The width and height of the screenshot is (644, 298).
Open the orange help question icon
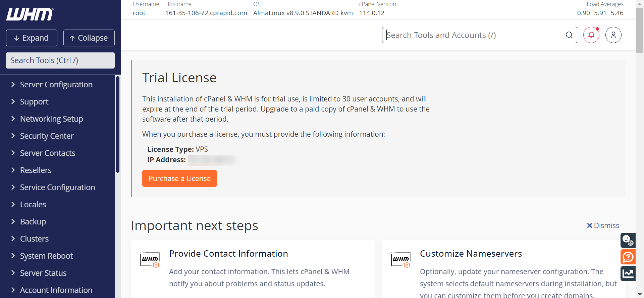628,257
